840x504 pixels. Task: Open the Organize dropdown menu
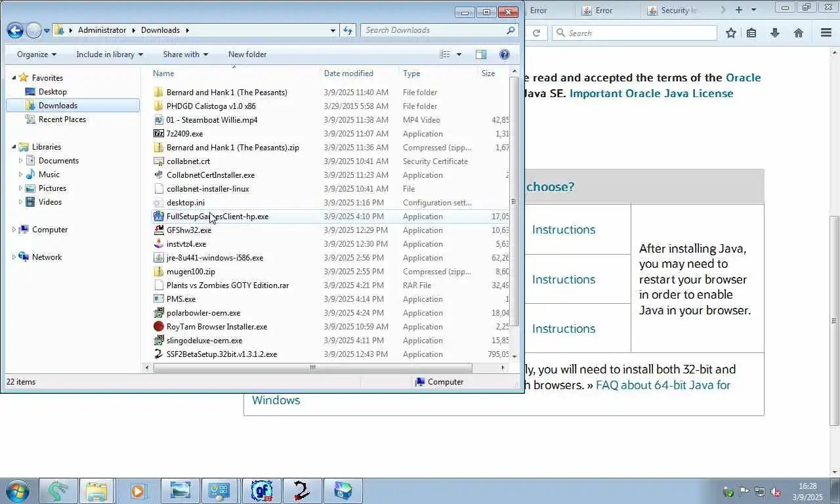coord(37,54)
